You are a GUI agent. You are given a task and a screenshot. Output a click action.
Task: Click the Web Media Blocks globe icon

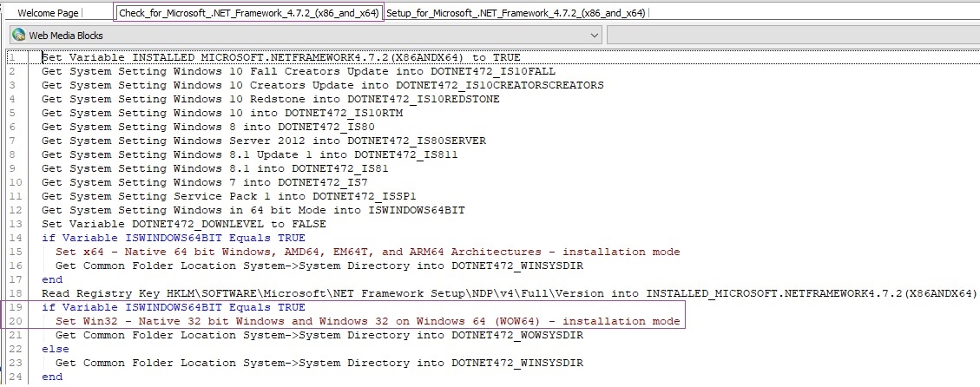[19, 35]
